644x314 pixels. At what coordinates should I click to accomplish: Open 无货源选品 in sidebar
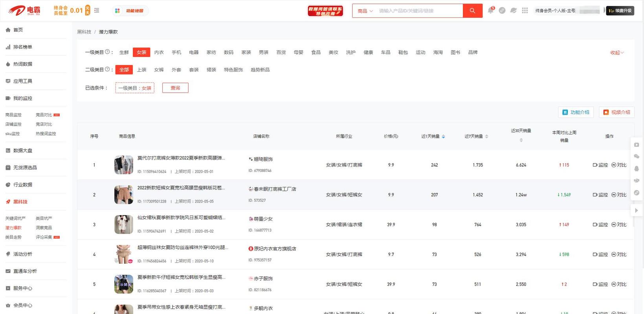click(25, 168)
